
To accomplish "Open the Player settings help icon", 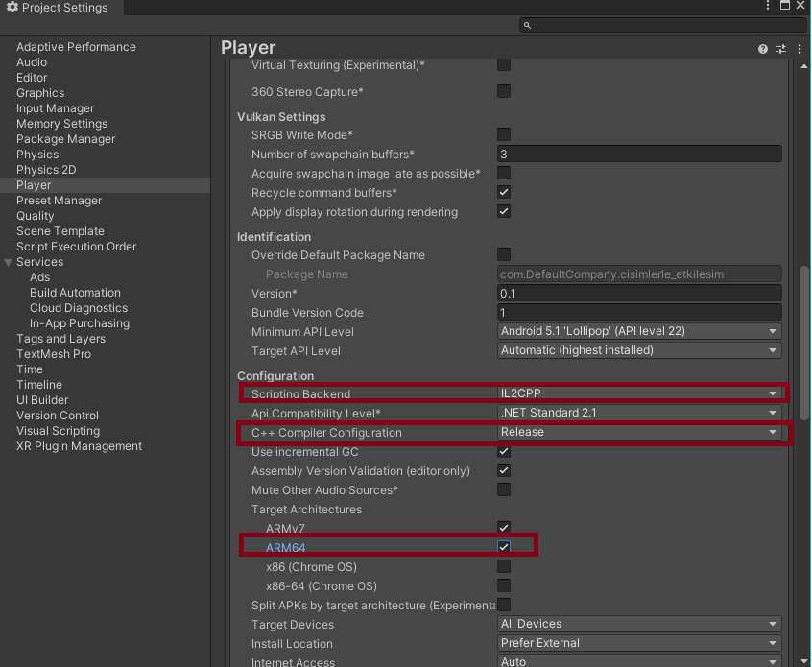I will pos(763,49).
